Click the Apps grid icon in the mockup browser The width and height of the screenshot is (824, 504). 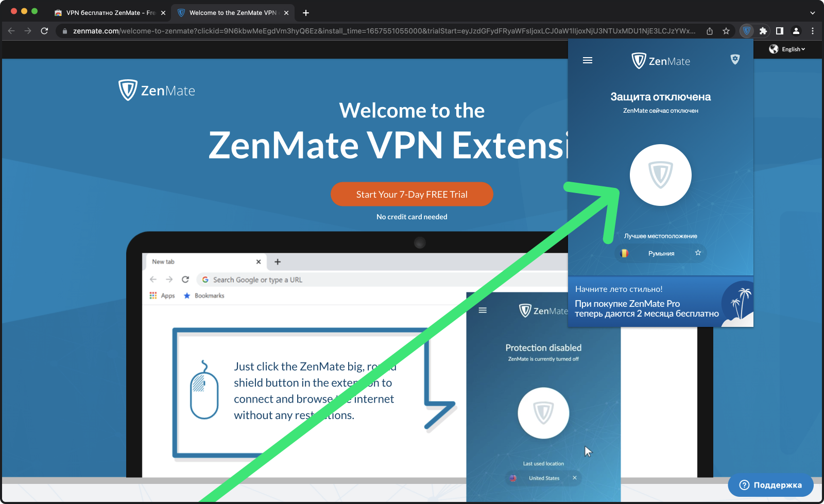153,296
